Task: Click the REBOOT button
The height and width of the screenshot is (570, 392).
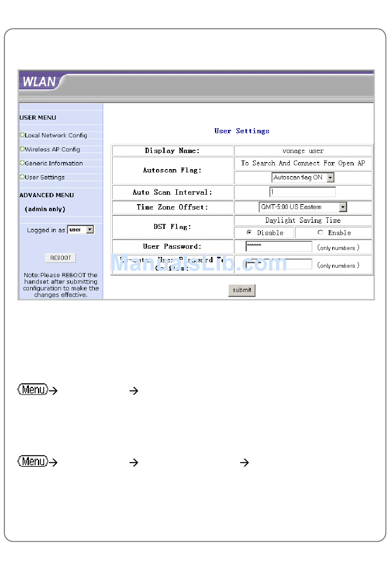Action: pos(61,258)
